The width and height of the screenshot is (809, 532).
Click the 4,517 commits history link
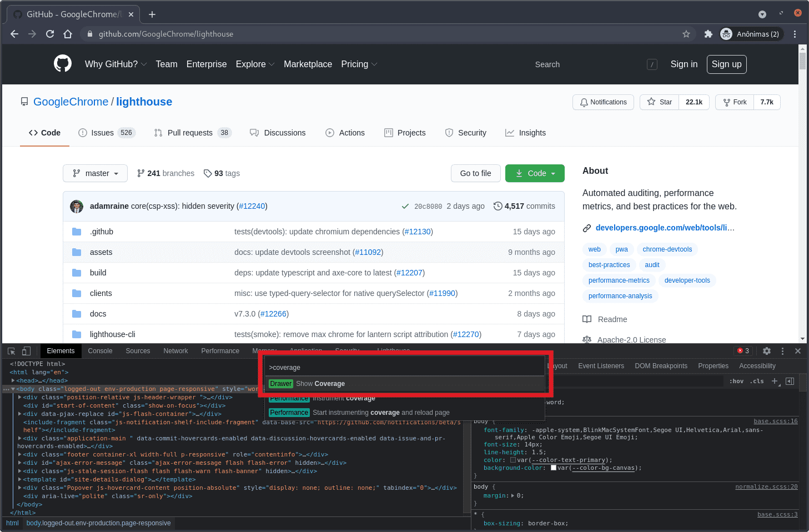point(525,206)
